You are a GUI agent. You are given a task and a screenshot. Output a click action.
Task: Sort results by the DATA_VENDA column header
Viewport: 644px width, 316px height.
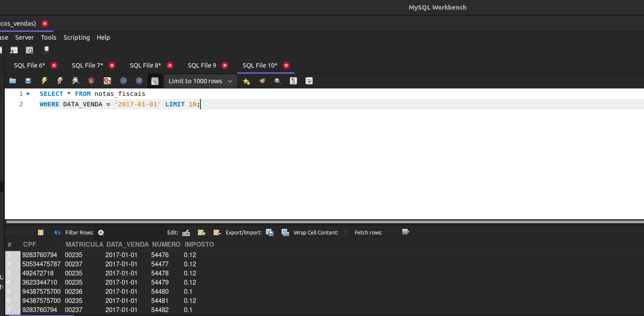click(x=127, y=245)
